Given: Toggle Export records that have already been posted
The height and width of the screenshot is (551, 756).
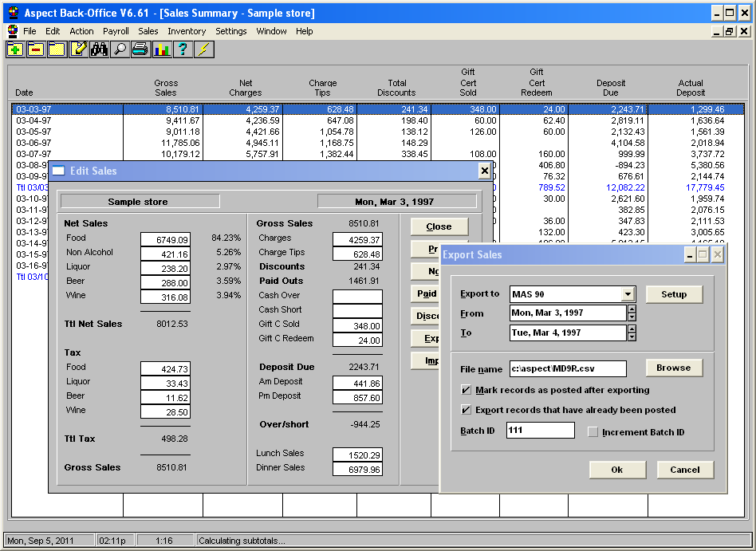Looking at the screenshot, I should [x=467, y=410].
